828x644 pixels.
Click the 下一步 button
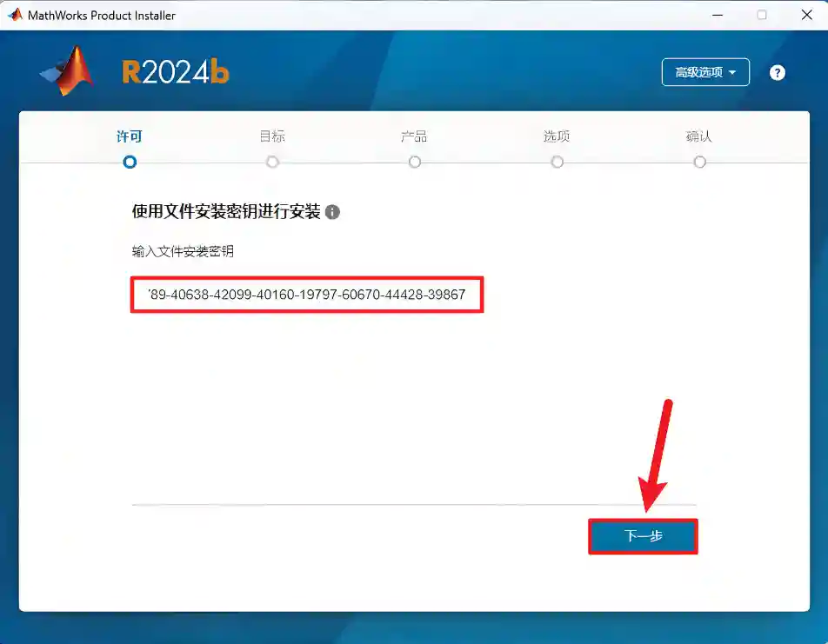click(643, 536)
